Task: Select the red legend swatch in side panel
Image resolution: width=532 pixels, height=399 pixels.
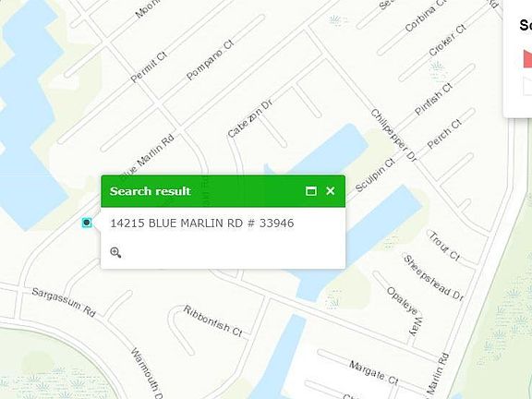Action: (527, 59)
